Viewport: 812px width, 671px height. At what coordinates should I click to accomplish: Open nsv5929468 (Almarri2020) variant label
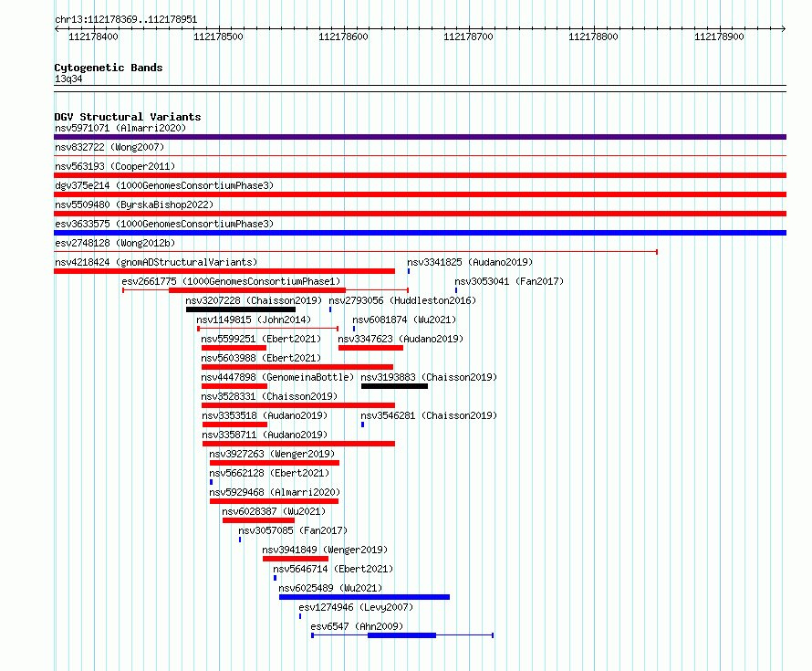coord(275,492)
